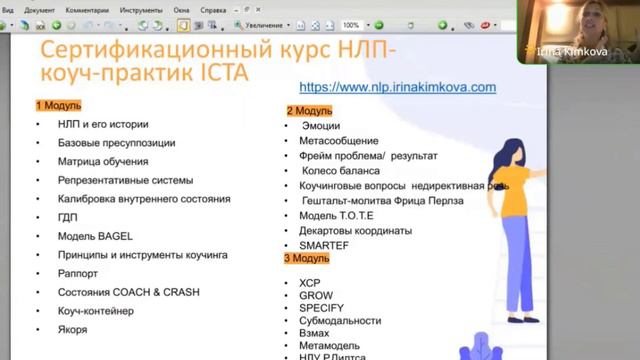Image resolution: width=640 pixels, height=360 pixels.
Task: Open the Комментарии menu
Action: click(87, 10)
